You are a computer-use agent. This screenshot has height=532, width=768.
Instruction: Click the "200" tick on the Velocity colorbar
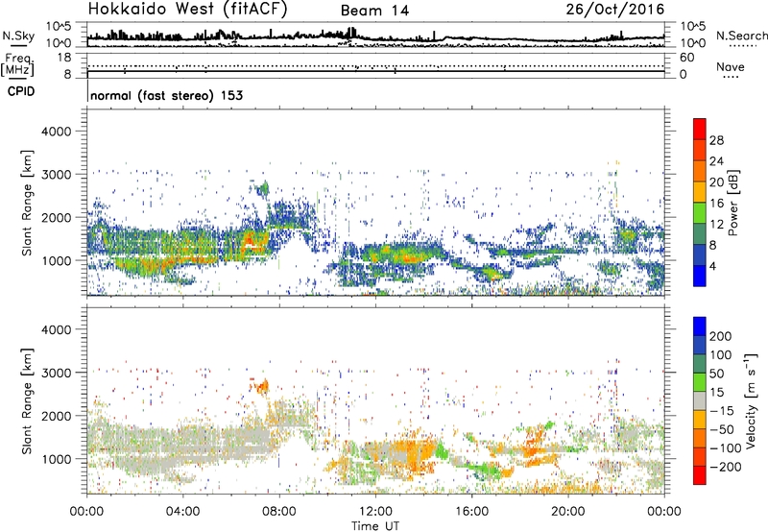click(x=721, y=336)
